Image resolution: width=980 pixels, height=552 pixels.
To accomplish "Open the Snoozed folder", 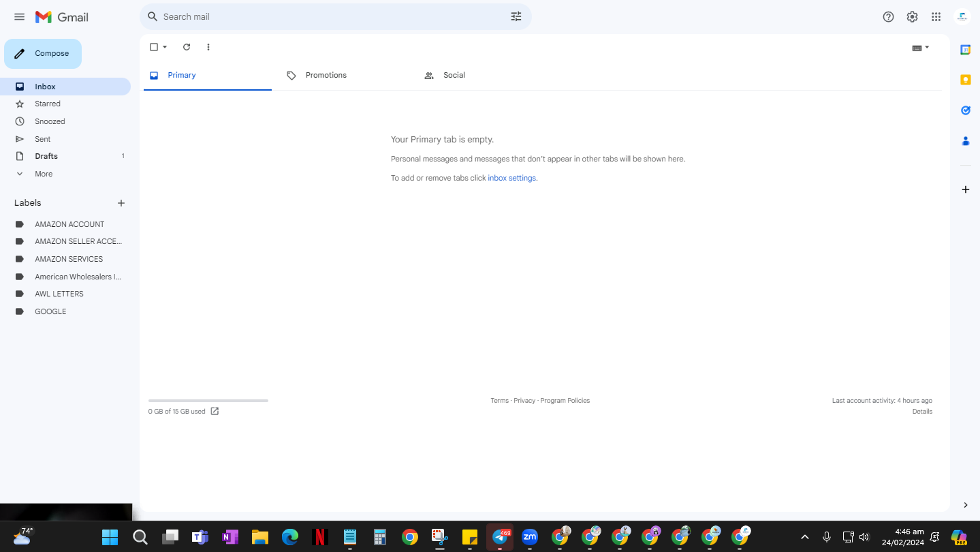I will (65, 121).
